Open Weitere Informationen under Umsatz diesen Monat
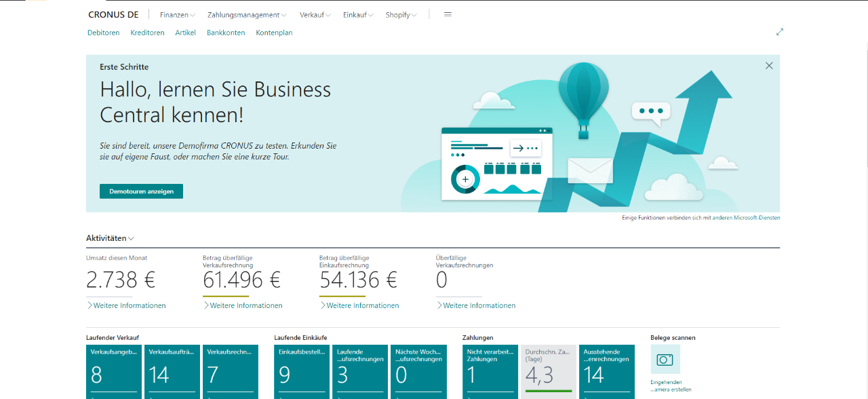Image resolution: width=868 pixels, height=399 pixels. pos(126,305)
